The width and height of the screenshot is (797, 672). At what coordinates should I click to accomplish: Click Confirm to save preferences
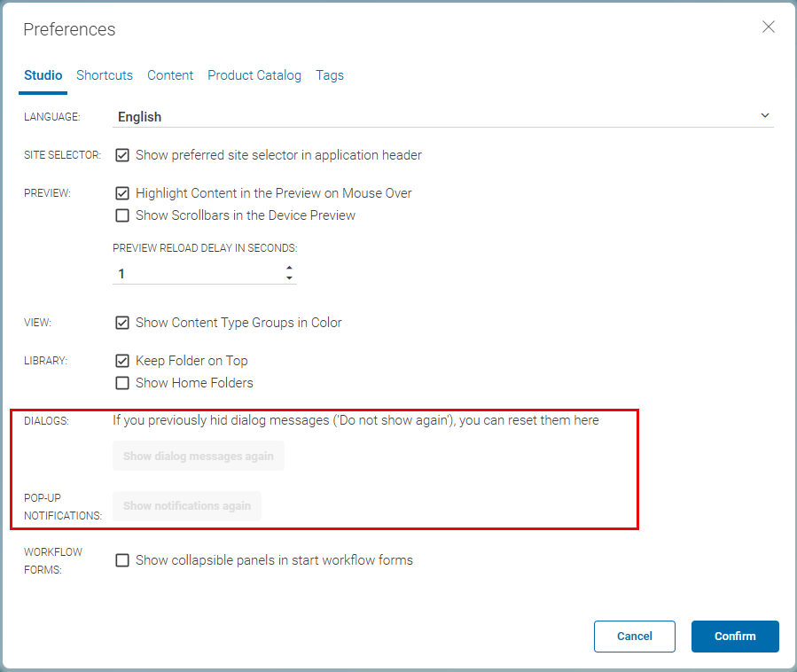point(735,636)
